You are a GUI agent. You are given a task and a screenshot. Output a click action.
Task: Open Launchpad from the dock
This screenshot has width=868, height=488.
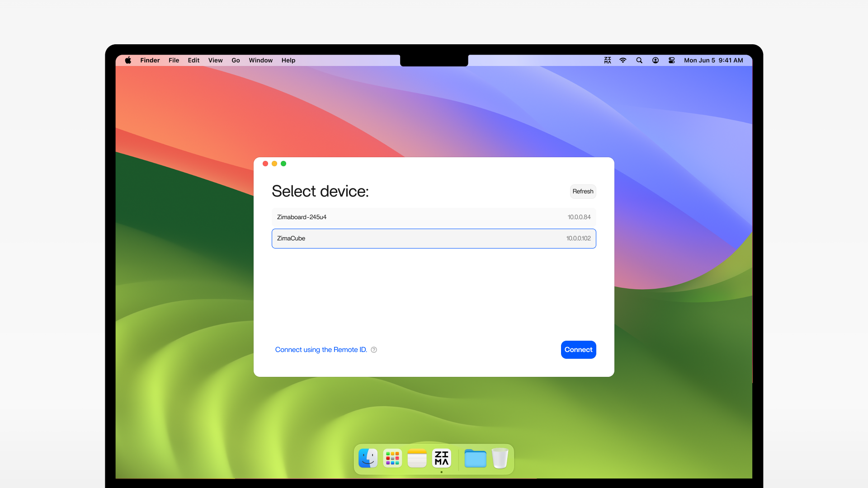392,458
